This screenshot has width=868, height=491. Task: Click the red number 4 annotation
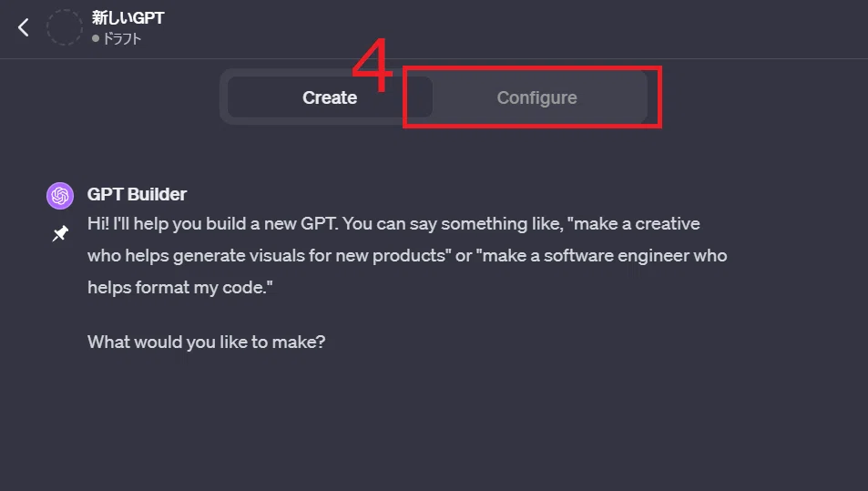click(372, 66)
